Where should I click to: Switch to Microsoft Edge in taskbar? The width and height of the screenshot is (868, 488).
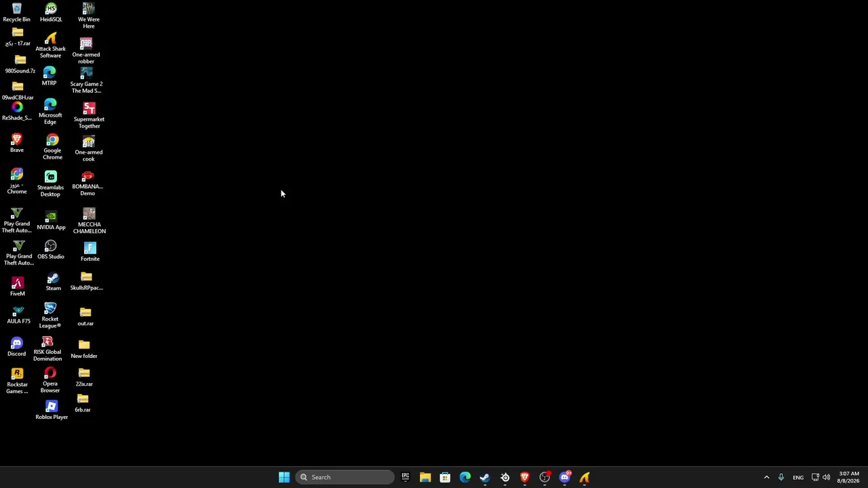tap(465, 477)
